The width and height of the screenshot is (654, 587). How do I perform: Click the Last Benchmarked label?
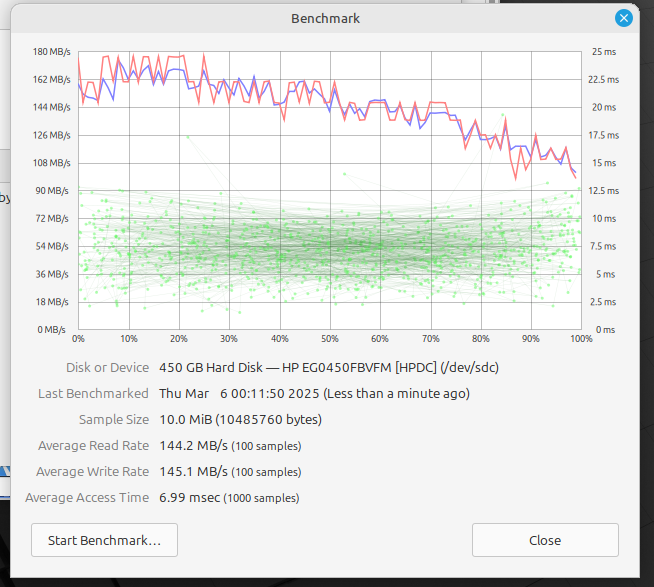click(x=93, y=393)
